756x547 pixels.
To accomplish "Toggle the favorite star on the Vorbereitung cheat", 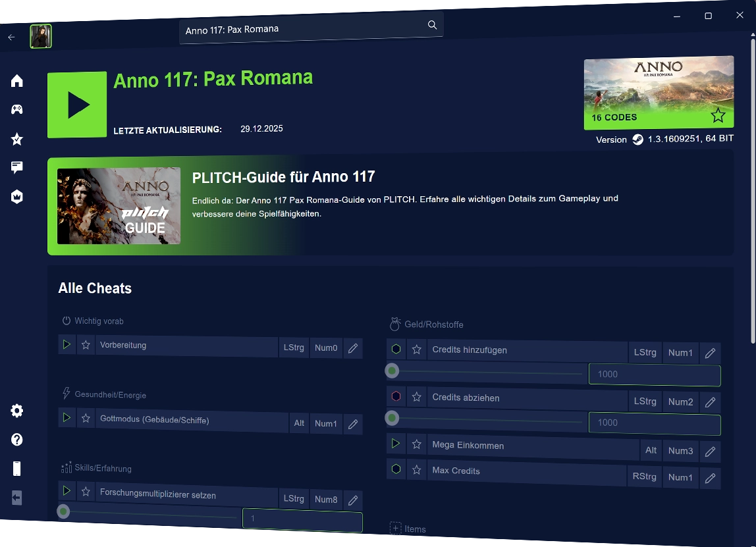I will 86,345.
